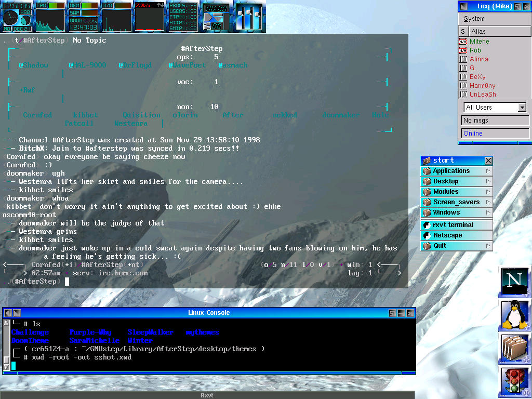Launch rxvt terminal from start menu
532x399 pixels.
[456, 225]
